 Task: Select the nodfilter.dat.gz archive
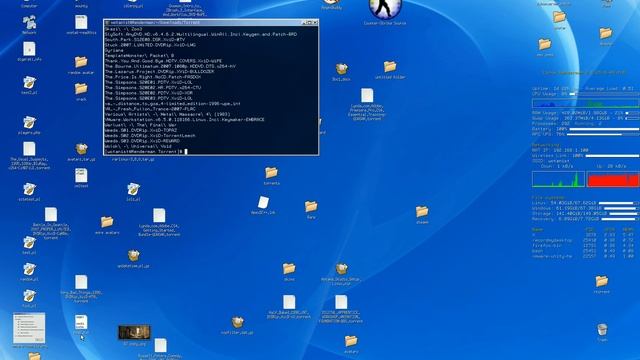(x=237, y=325)
